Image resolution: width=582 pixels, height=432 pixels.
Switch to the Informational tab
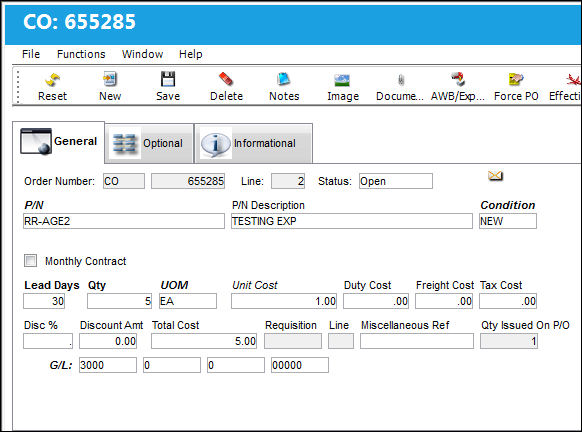[x=254, y=143]
